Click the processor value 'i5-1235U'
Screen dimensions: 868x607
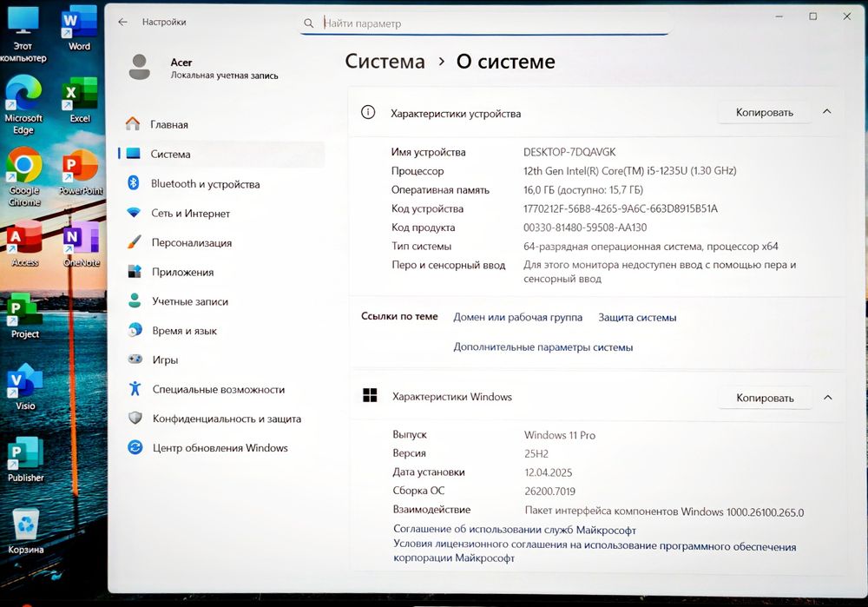[667, 170]
